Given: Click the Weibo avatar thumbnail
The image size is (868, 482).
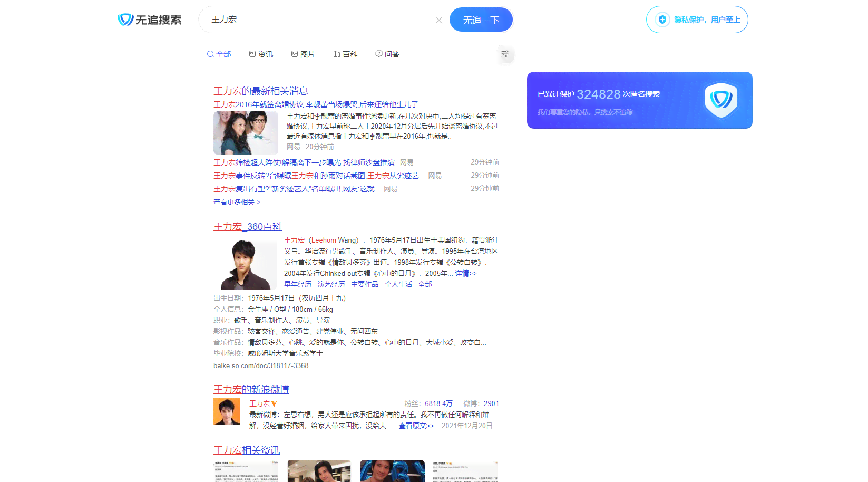Looking at the screenshot, I should tap(227, 411).
